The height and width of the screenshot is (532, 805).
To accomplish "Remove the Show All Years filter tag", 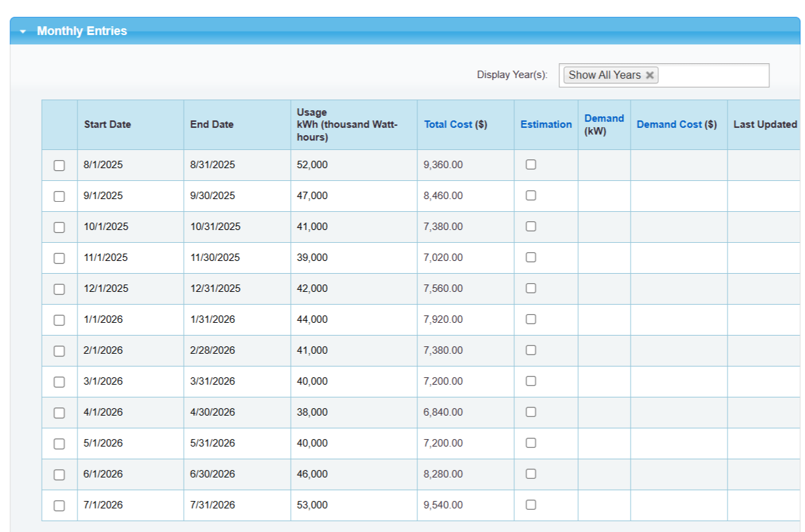I will point(650,75).
